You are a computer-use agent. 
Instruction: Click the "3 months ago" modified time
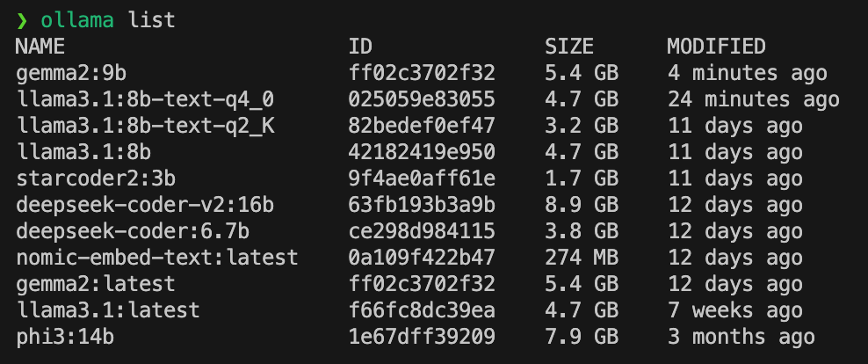pos(741,337)
